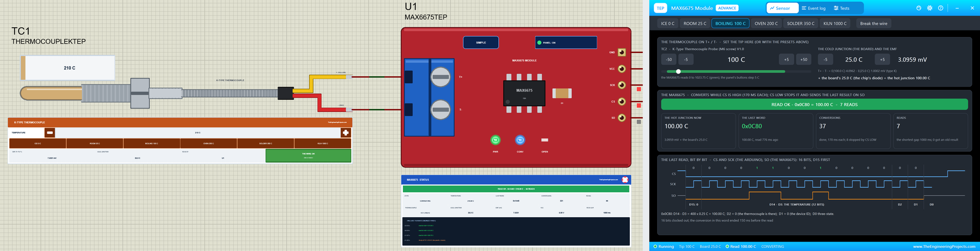Click the conversions count 37
The image size is (980, 251).
coord(823,126)
